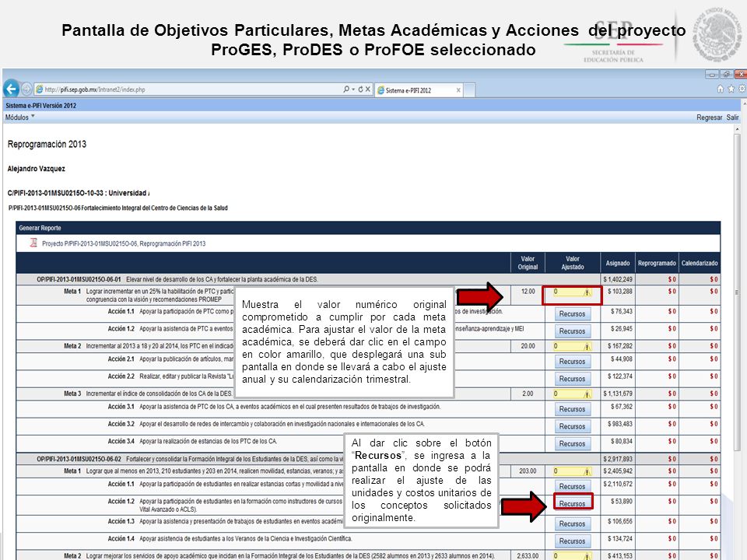Click the browser forward arrow button

(x=26, y=89)
